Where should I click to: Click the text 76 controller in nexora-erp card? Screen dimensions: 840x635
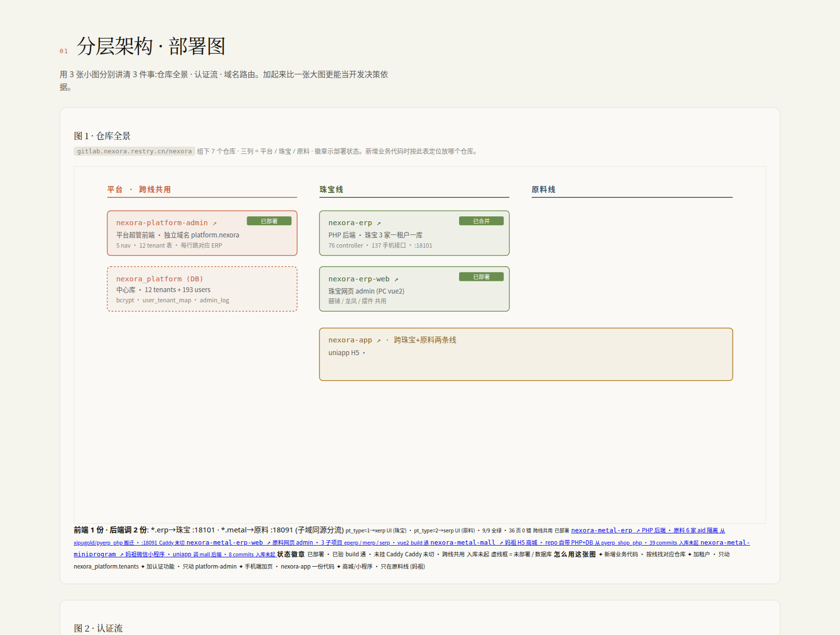[346, 246]
